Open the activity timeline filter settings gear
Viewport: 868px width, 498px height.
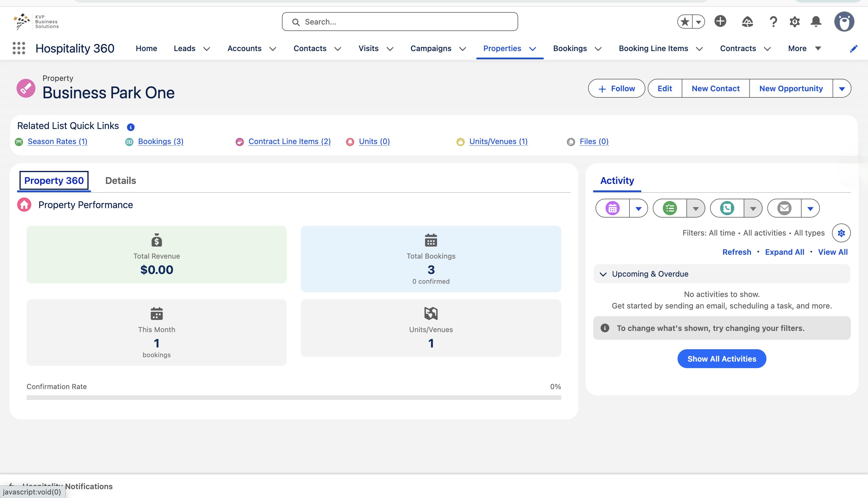841,233
